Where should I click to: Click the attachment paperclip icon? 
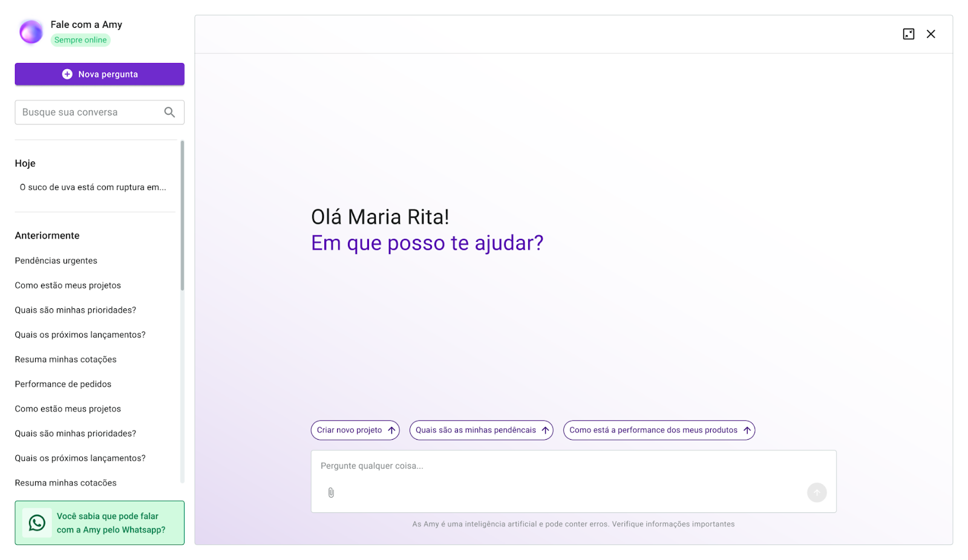point(331,492)
